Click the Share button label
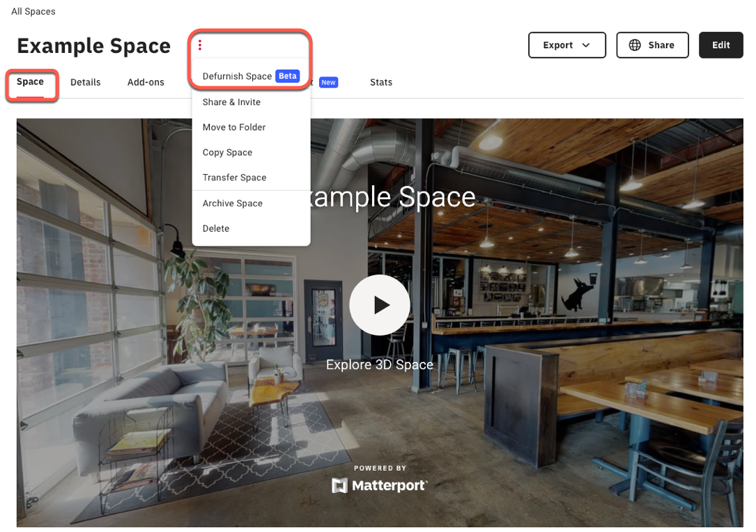The height and width of the screenshot is (532, 756). coord(661,45)
